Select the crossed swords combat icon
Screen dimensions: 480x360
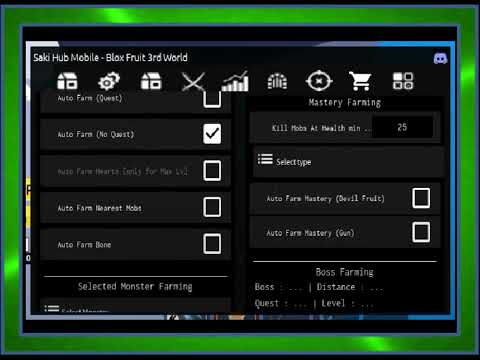click(x=193, y=82)
